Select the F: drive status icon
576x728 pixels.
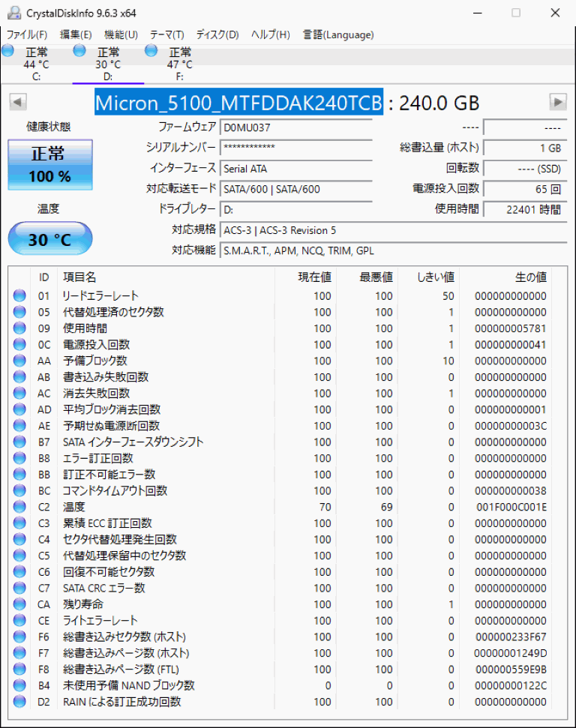[x=151, y=50]
